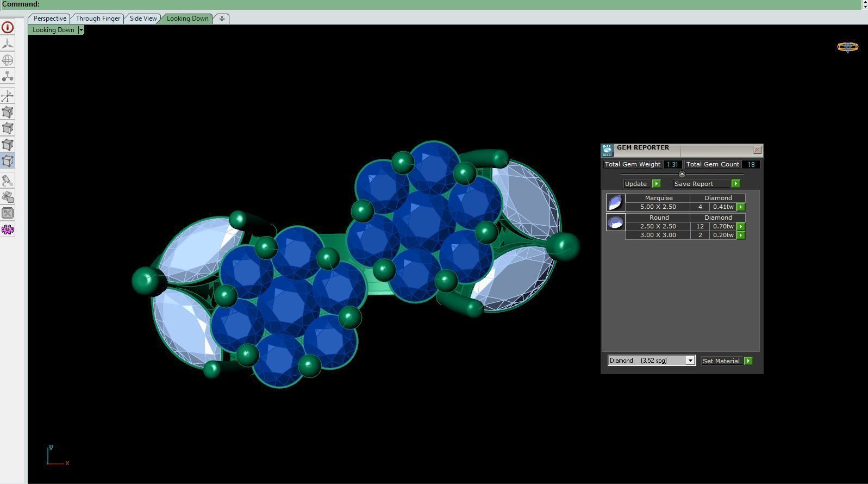The image size is (868, 484).
Task: Click the "Diamond" material cell in the Round group
Action: pyautogui.click(x=718, y=218)
